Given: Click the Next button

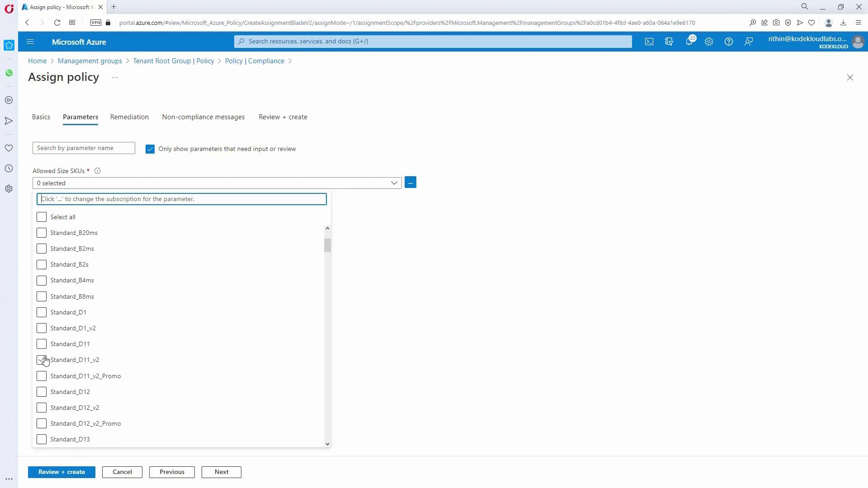Looking at the screenshot, I should [x=221, y=472].
